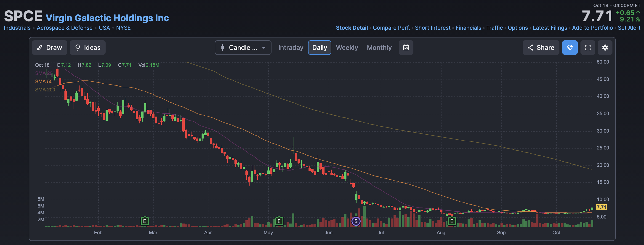Open the Draw tools button
The height and width of the screenshot is (245, 644).
click(50, 48)
